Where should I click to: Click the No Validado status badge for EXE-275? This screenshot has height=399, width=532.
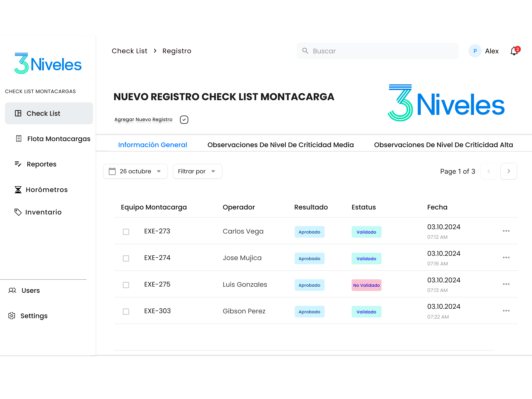click(x=366, y=285)
